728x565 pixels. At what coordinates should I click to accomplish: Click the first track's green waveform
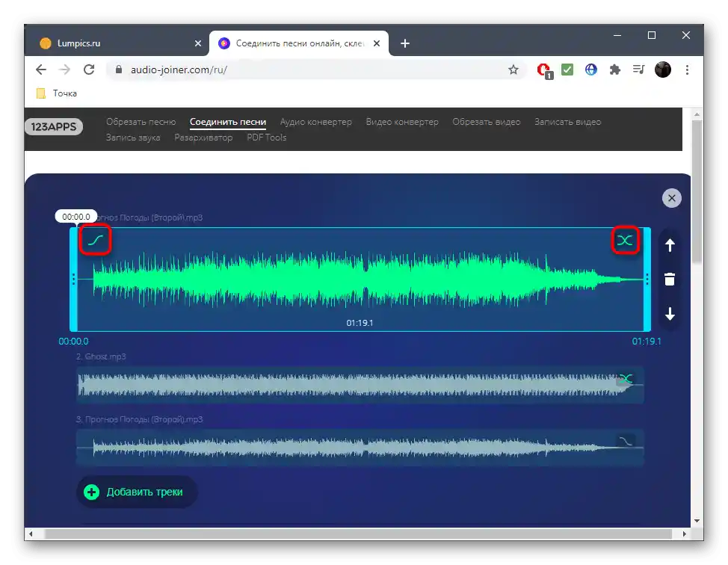pos(360,280)
